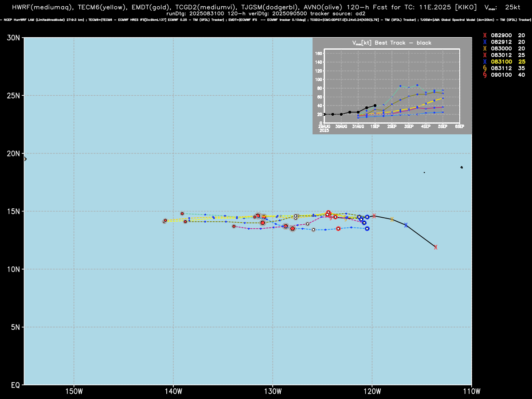Screen dimensions: 532x399
Task: Click the red best-track marker near 12N 114W
Action: pyautogui.click(x=436, y=247)
